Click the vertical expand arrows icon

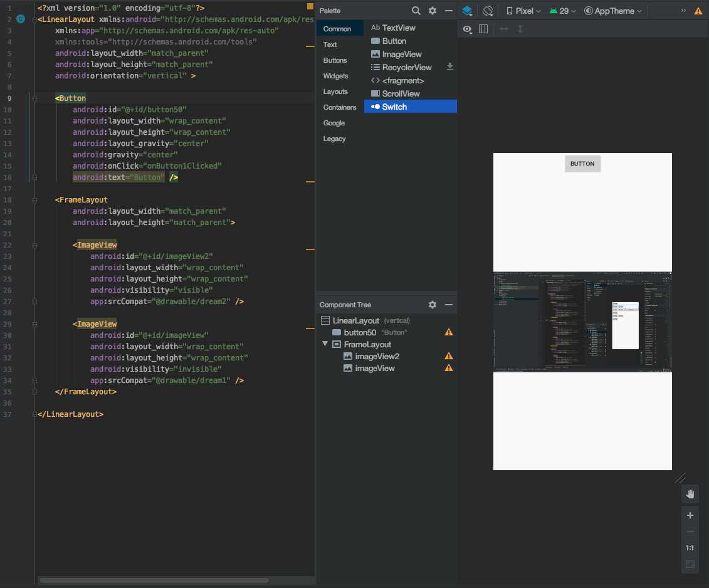pos(520,29)
